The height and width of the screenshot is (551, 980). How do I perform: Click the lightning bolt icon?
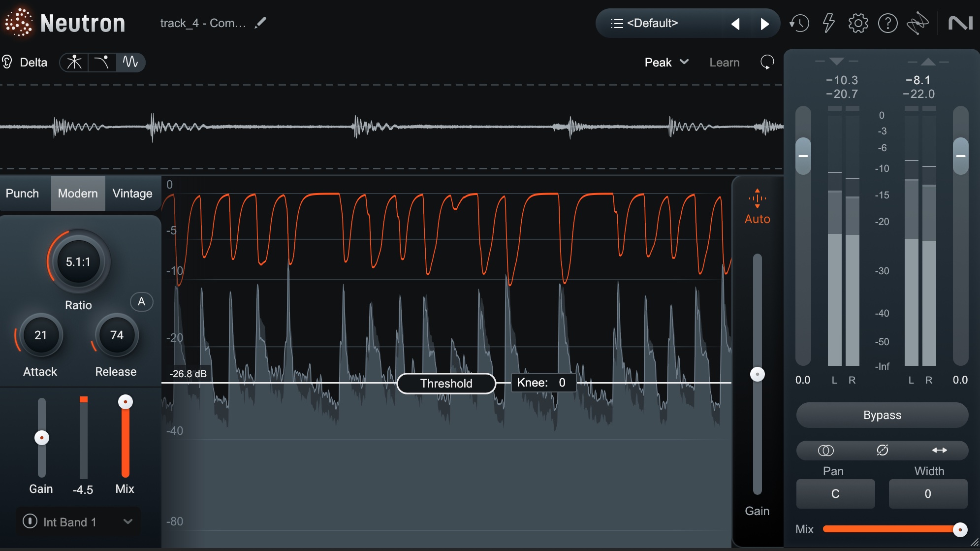829,23
